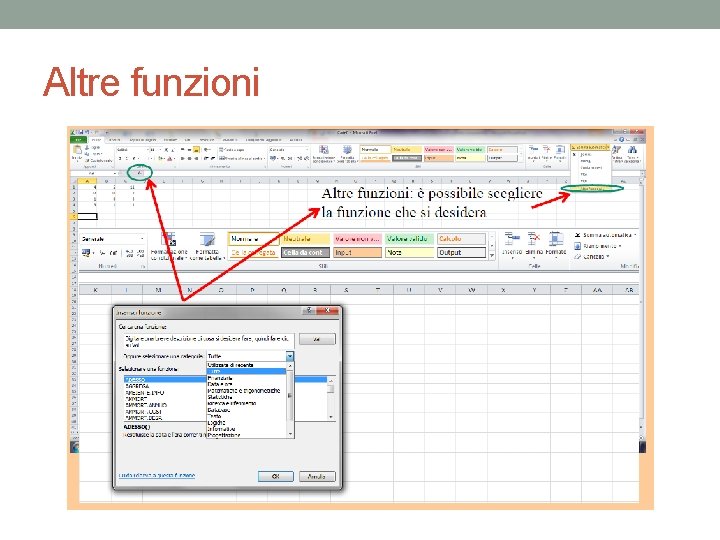Choose Altre funzioni in the AutoSum menu
The width and height of the screenshot is (720, 540).
tap(591, 188)
